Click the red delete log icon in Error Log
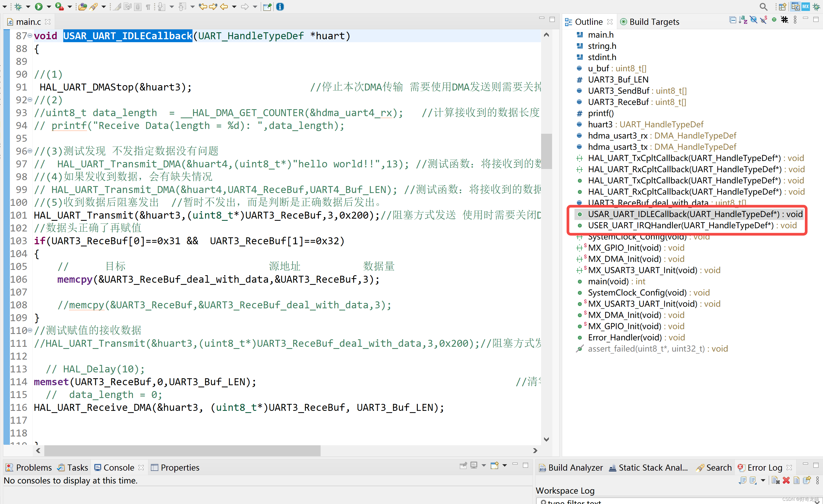This screenshot has height=504, width=823. pyautogui.click(x=786, y=480)
